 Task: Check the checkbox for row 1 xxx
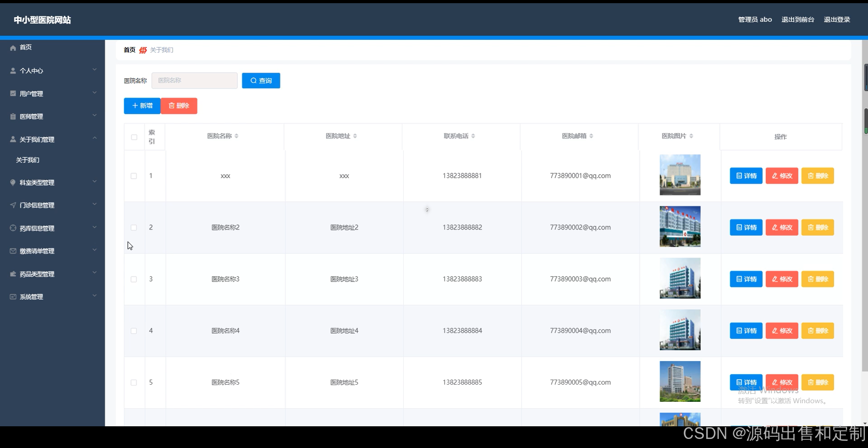134,176
